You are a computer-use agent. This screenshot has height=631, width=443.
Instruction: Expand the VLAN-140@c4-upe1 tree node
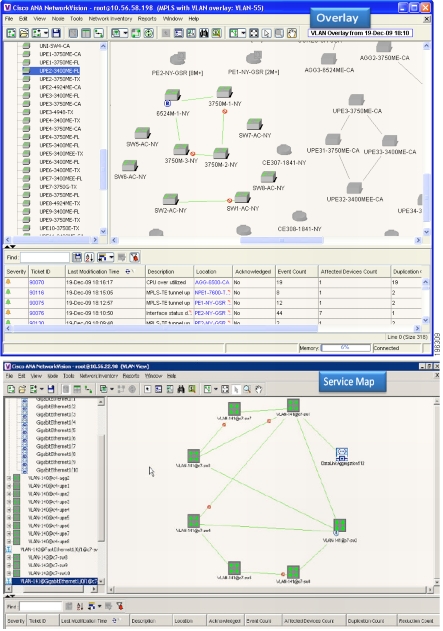pyautogui.click(x=9, y=486)
